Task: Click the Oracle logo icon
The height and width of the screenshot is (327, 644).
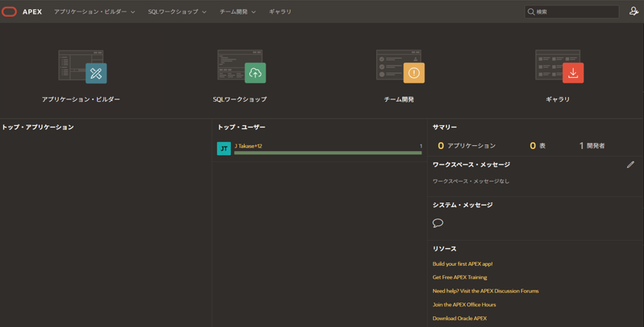Action: point(9,11)
